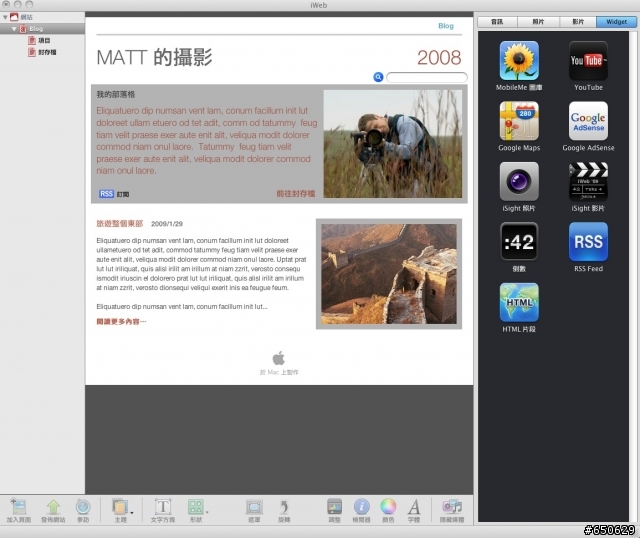Select the YouTube widget icon
The image size is (640, 538).
tap(588, 60)
